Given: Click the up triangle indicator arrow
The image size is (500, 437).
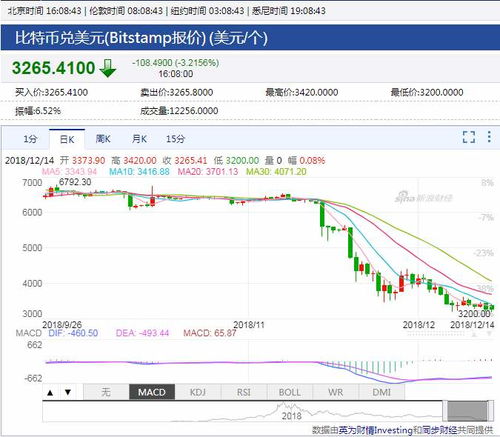Looking at the screenshot, I should click(50, 392).
